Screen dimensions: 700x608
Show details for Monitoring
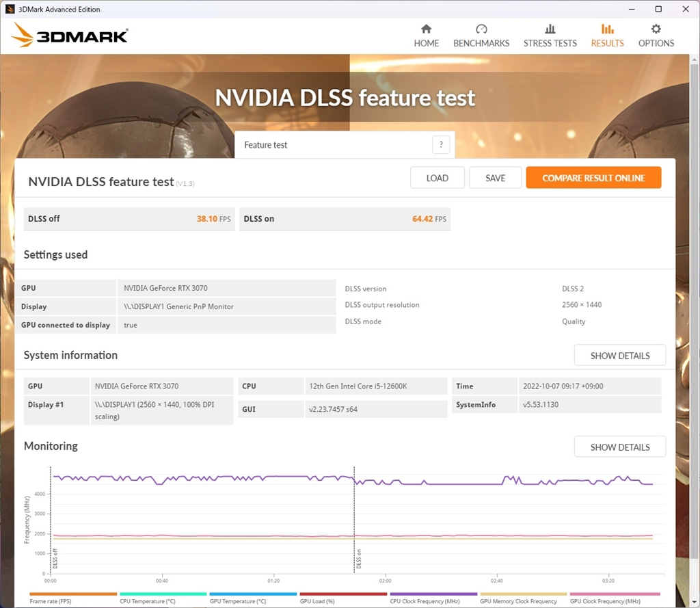619,447
